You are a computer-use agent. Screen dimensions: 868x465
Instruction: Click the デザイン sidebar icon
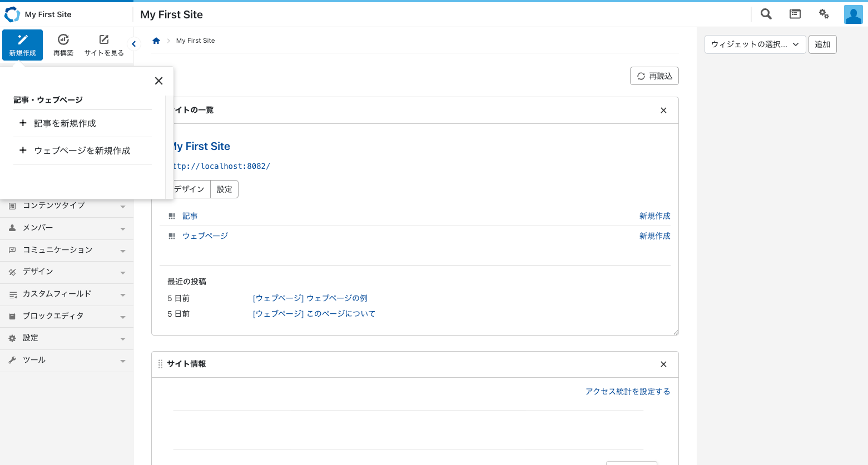(12, 272)
